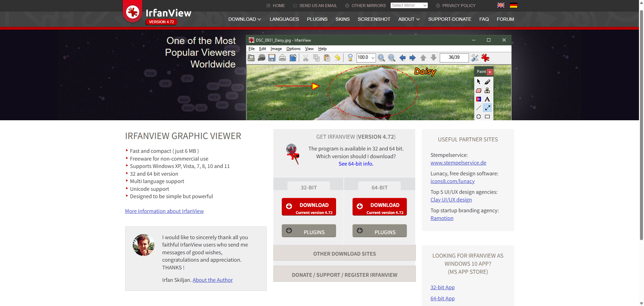
Task: Click the Print icon in the toolbar
Action: pos(282,58)
